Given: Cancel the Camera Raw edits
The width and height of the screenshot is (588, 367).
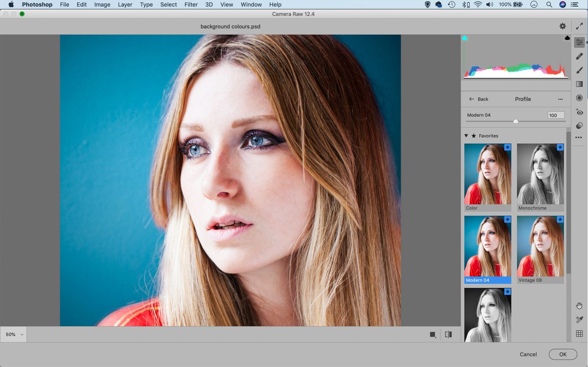Looking at the screenshot, I should (x=528, y=354).
